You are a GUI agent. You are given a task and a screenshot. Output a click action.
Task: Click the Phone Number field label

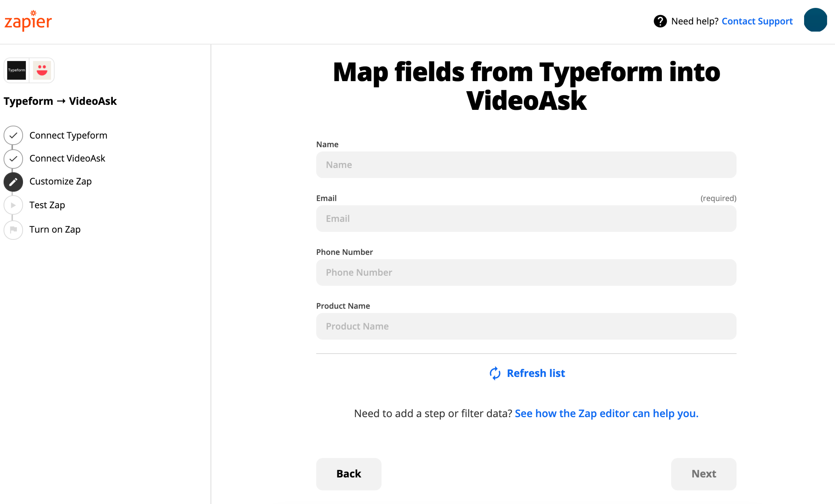click(x=344, y=252)
